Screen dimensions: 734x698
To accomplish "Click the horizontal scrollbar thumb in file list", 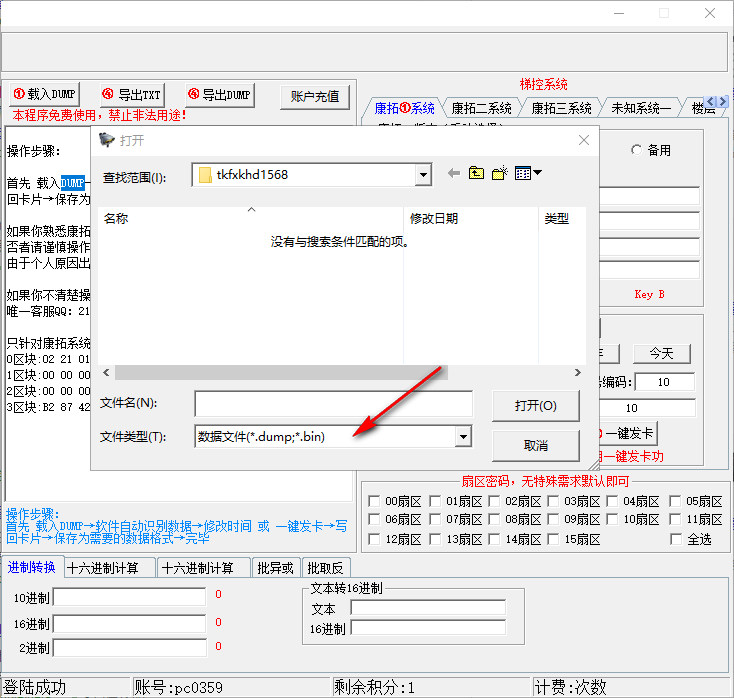I will click(x=281, y=373).
